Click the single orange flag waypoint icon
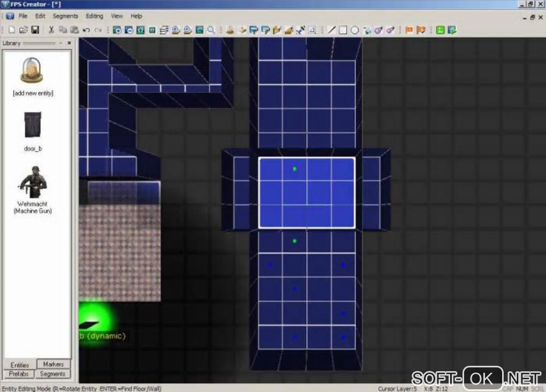The image size is (546, 392). [x=409, y=30]
